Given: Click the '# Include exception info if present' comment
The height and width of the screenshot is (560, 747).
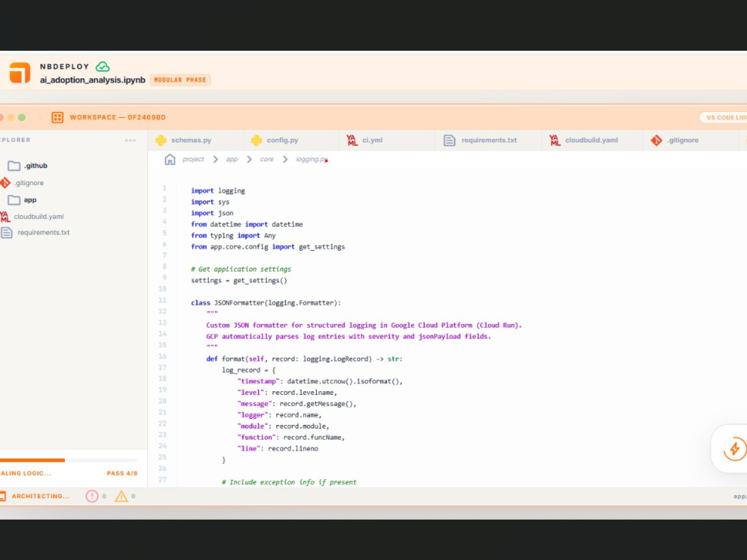Looking at the screenshot, I should tap(288, 482).
